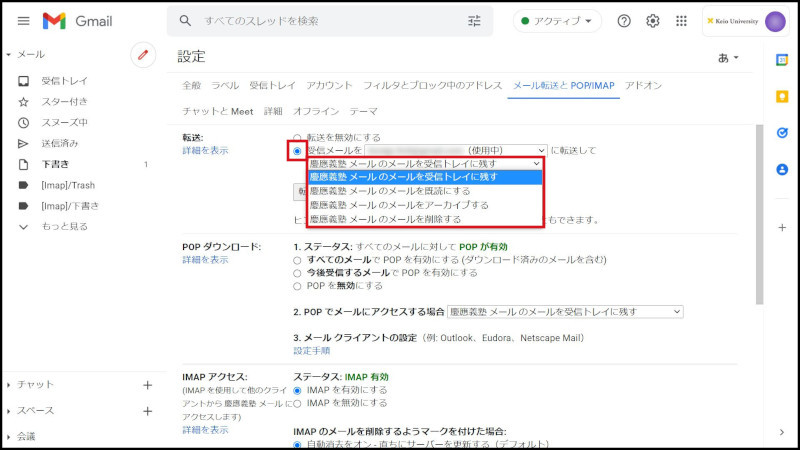Switch to the フィルタとブロック中のアドレス tab

[432, 86]
